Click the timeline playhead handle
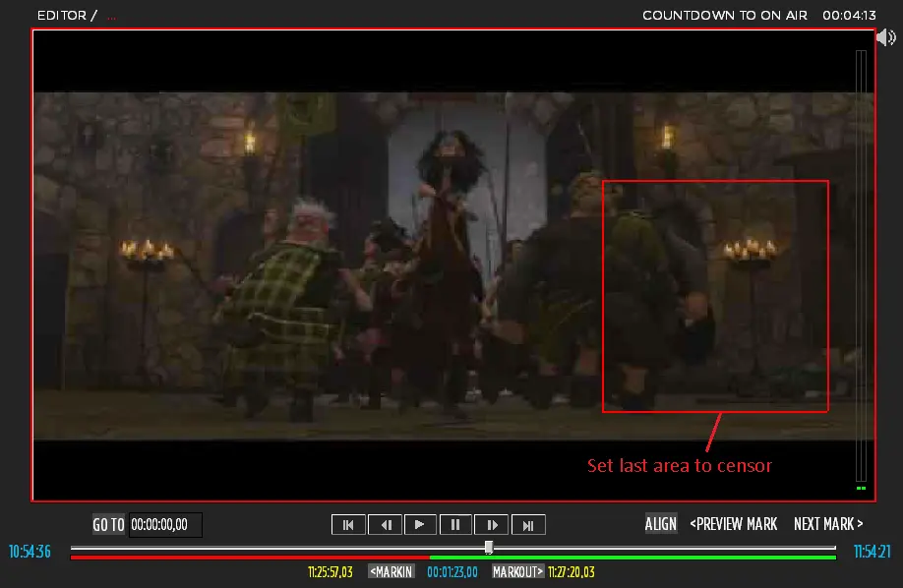The width and height of the screenshot is (903, 588). coord(489,548)
